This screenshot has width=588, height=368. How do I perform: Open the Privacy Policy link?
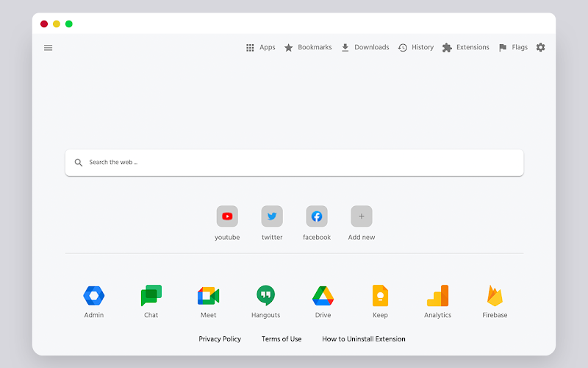point(220,339)
